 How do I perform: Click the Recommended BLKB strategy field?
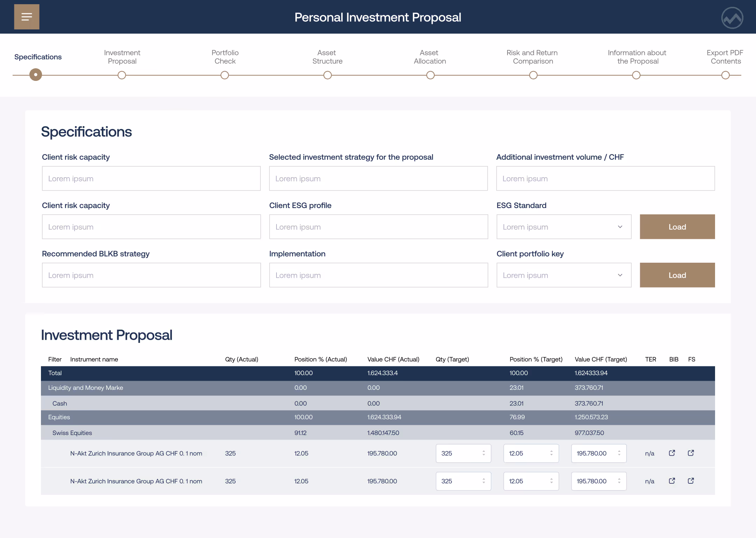tap(151, 275)
